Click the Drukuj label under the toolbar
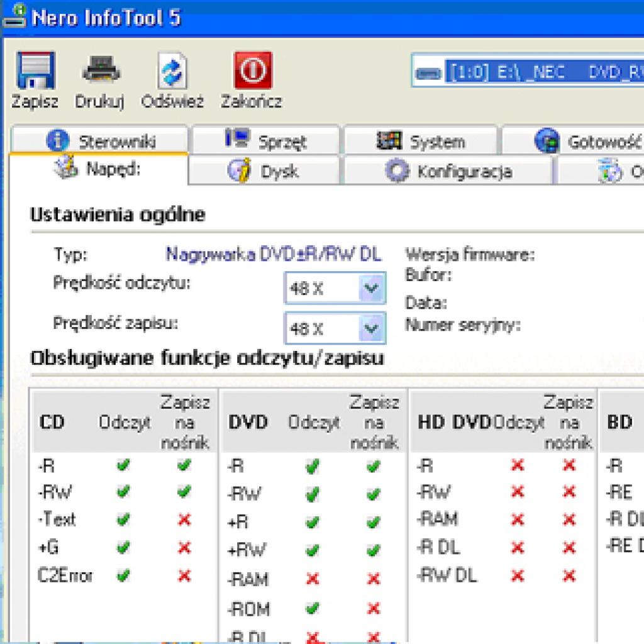The width and height of the screenshot is (644, 644). 99,102
